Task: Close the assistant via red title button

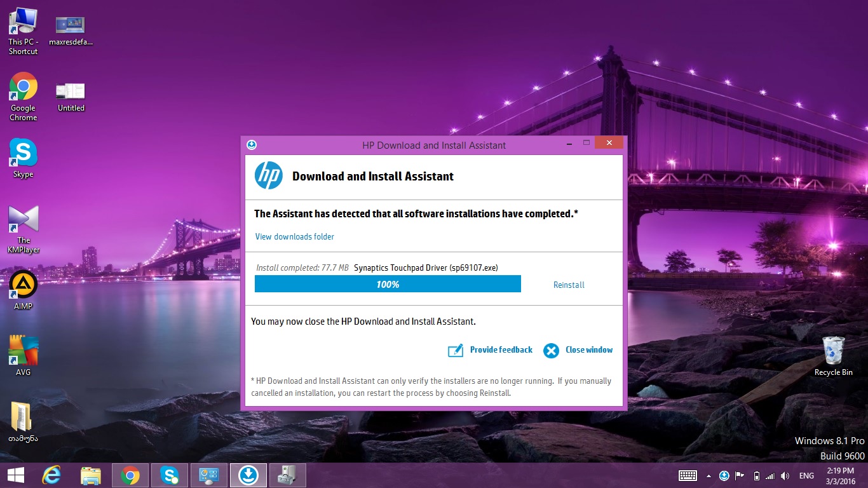Action: pyautogui.click(x=609, y=143)
